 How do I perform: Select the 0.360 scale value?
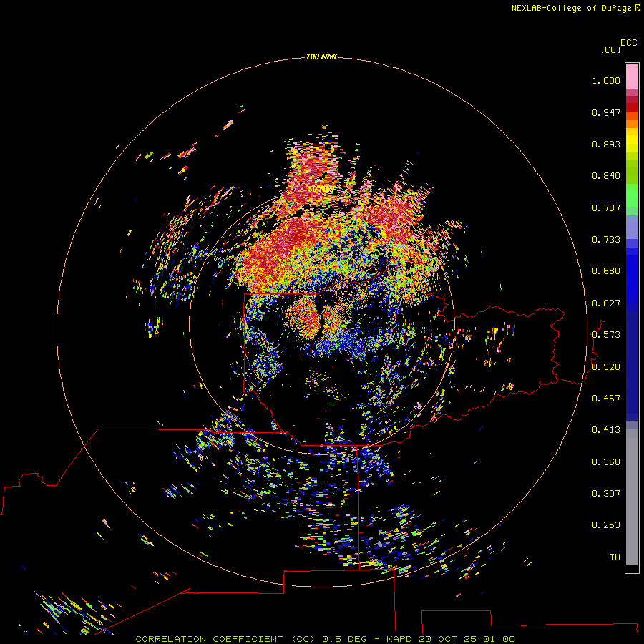tap(606, 462)
